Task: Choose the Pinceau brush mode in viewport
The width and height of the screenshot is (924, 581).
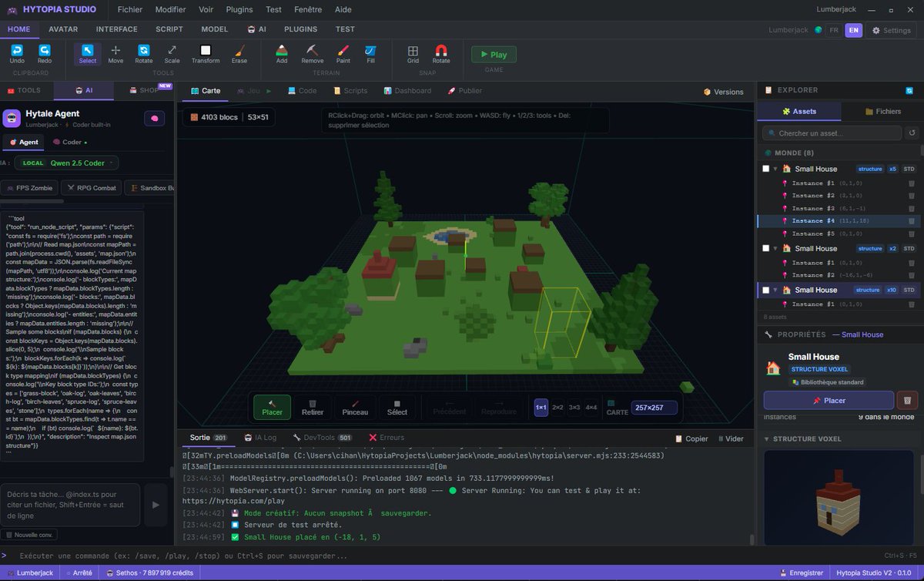Action: click(x=355, y=407)
